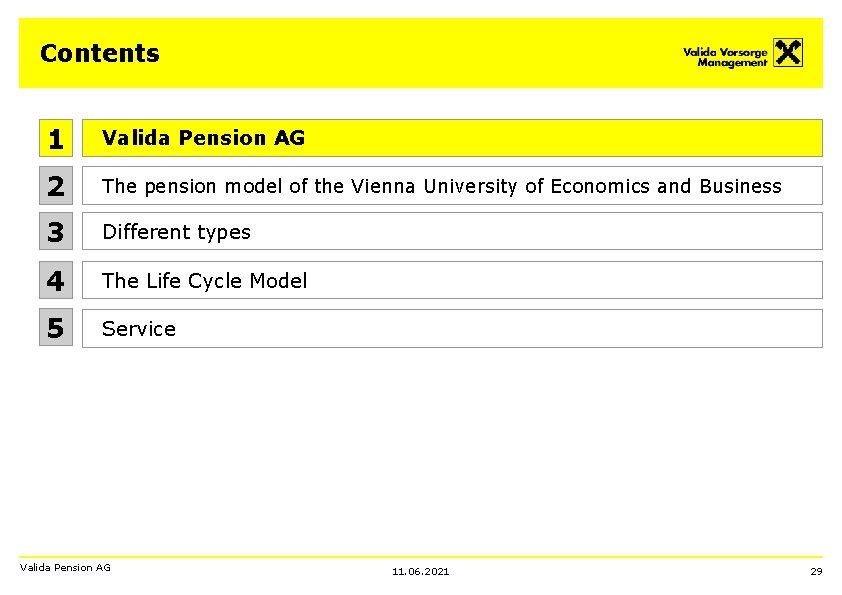Image resolution: width=842 pixels, height=595 pixels.
Task: Select the number 3 box
Action: point(56,231)
